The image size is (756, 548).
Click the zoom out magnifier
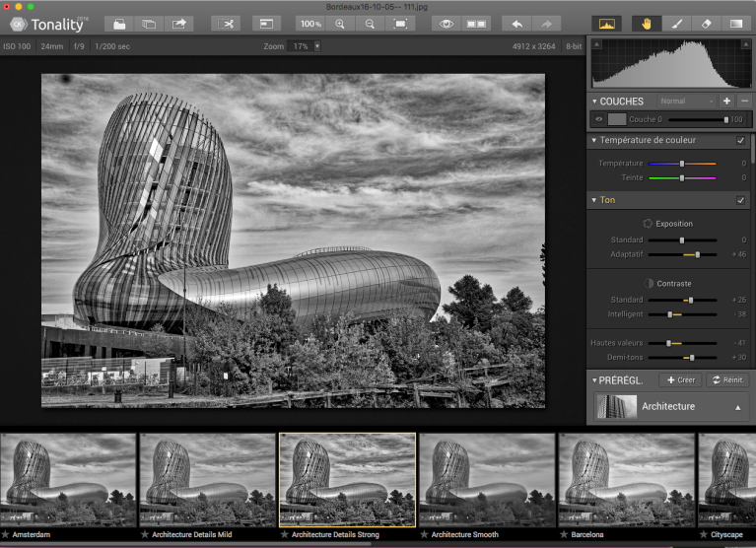370,23
